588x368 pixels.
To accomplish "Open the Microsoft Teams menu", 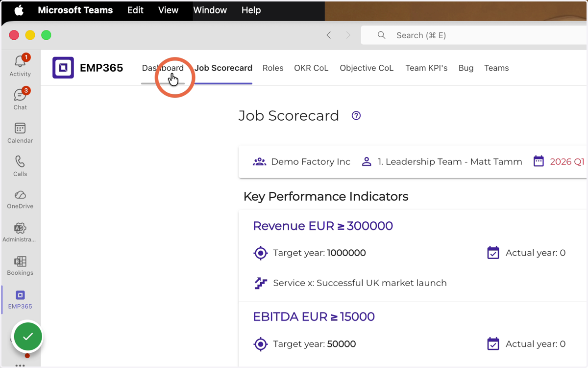I will click(75, 10).
